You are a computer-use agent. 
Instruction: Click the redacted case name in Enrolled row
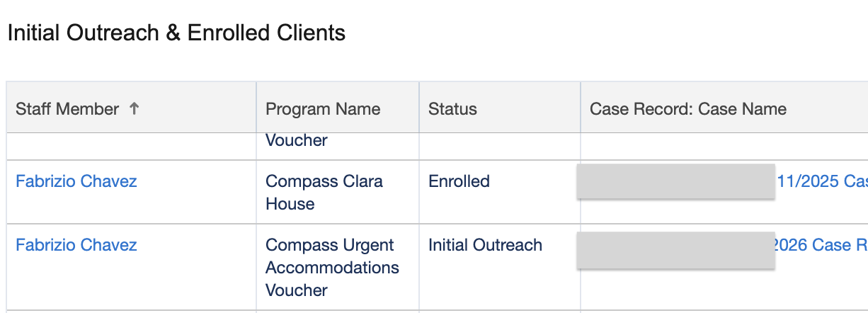click(x=676, y=181)
